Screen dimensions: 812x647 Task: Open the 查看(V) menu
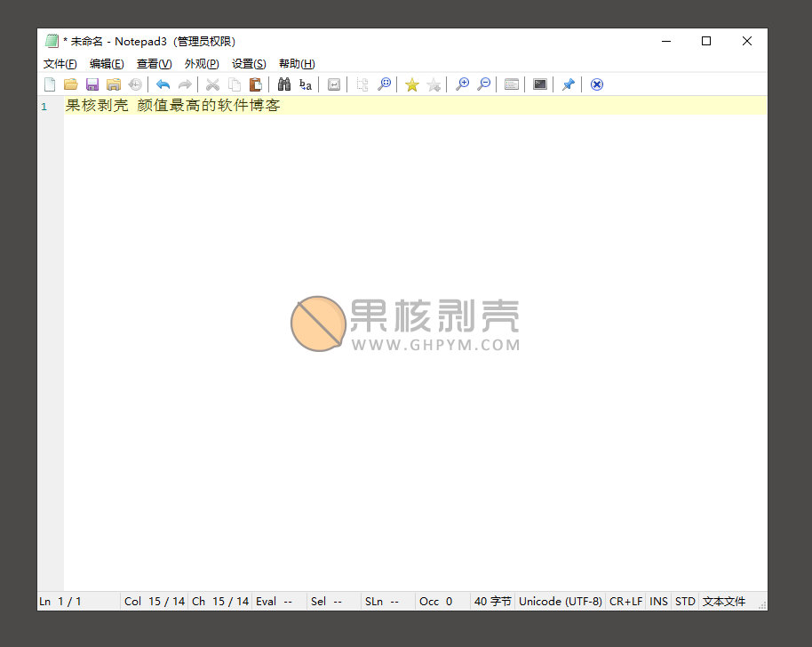point(155,64)
